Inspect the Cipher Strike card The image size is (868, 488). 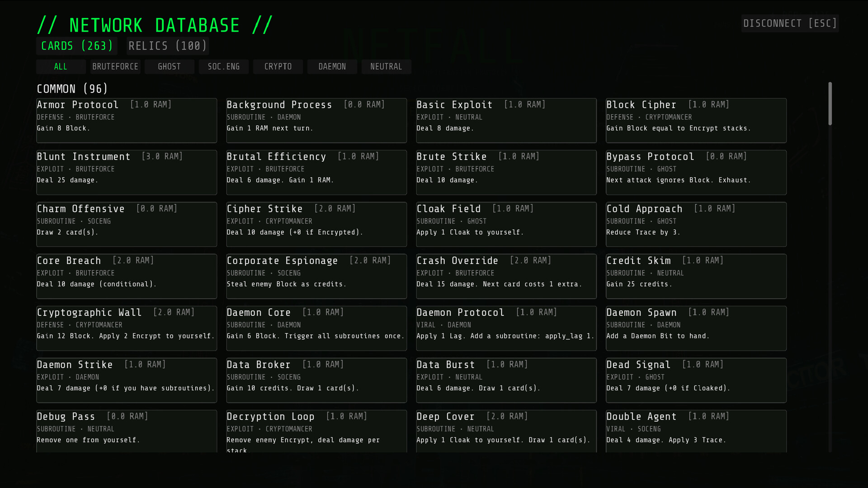(316, 225)
